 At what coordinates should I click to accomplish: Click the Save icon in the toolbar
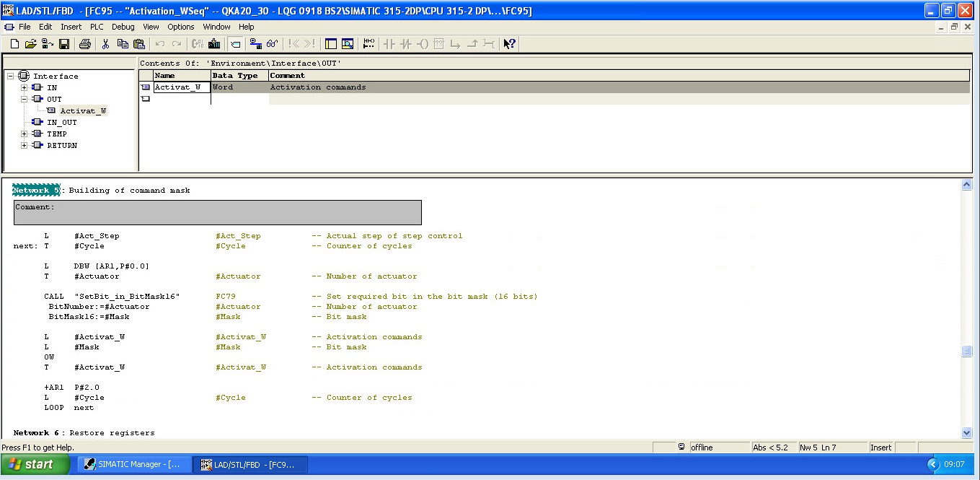click(x=64, y=44)
